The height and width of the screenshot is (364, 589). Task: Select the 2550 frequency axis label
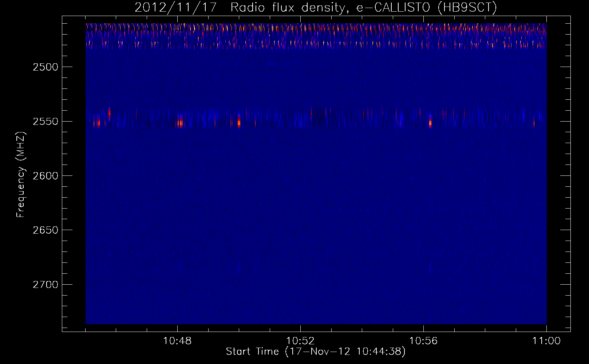pyautogui.click(x=46, y=121)
